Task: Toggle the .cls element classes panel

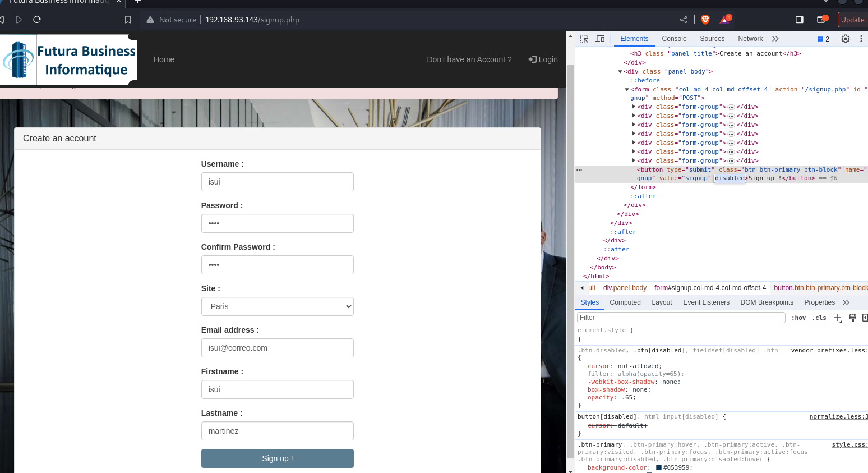Action: point(819,318)
